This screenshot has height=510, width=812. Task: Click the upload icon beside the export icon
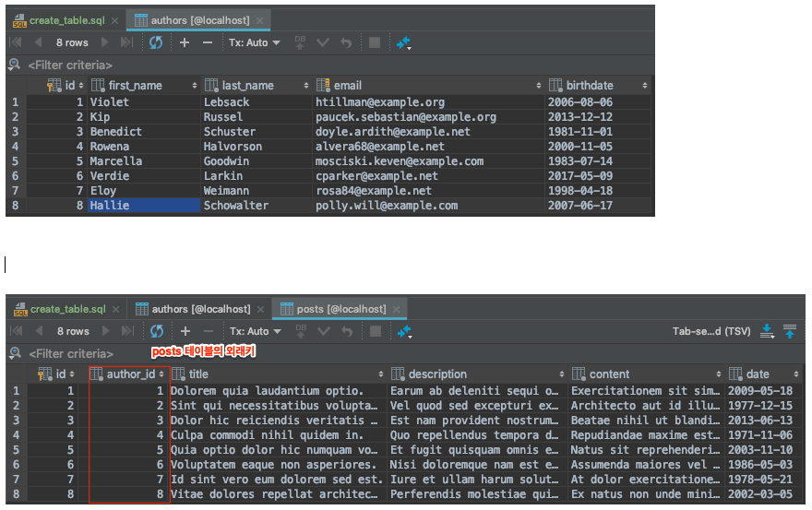[x=790, y=331]
